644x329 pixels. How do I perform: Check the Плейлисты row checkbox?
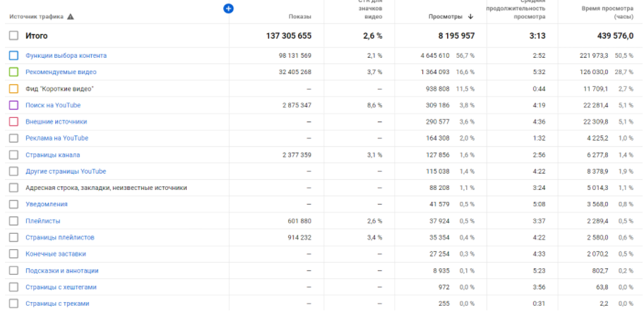pyautogui.click(x=13, y=221)
